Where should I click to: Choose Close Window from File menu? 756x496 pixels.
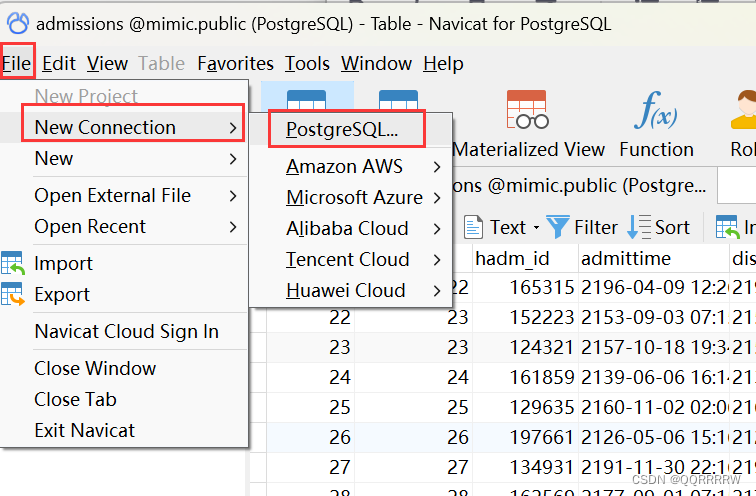point(124,369)
